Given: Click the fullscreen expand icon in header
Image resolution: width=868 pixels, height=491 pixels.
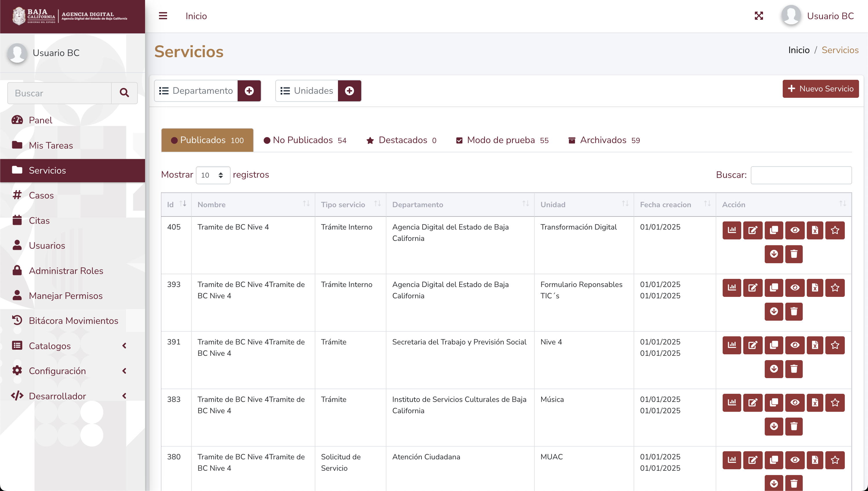Looking at the screenshot, I should (758, 16).
